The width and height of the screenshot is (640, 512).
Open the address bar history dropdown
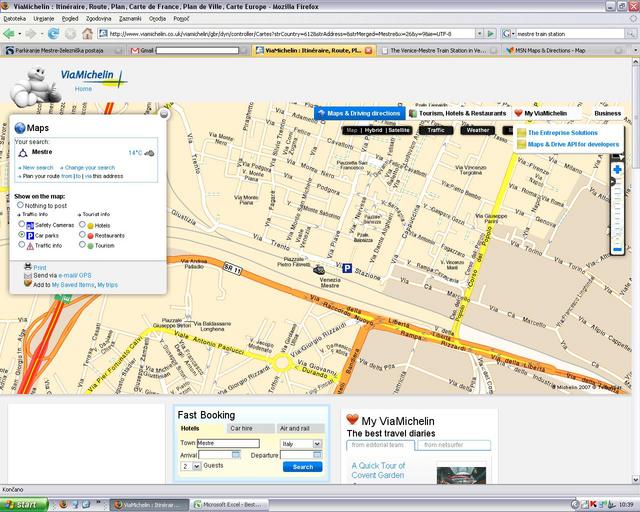click(480, 34)
